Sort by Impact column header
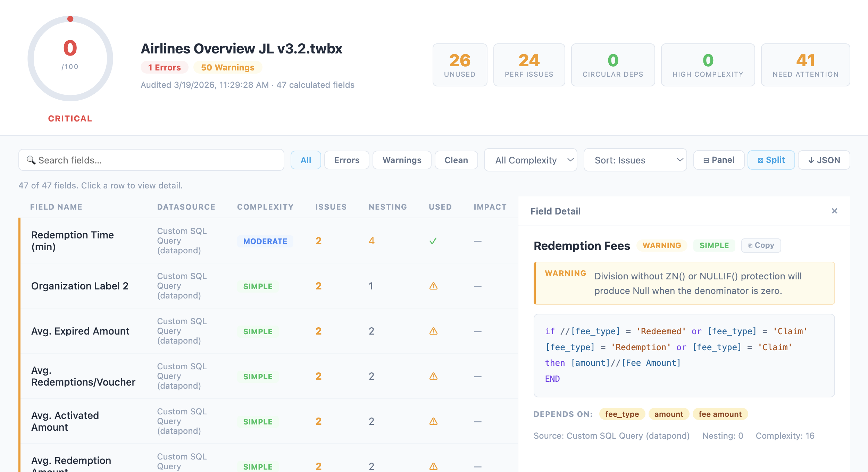The image size is (868, 472). point(490,207)
